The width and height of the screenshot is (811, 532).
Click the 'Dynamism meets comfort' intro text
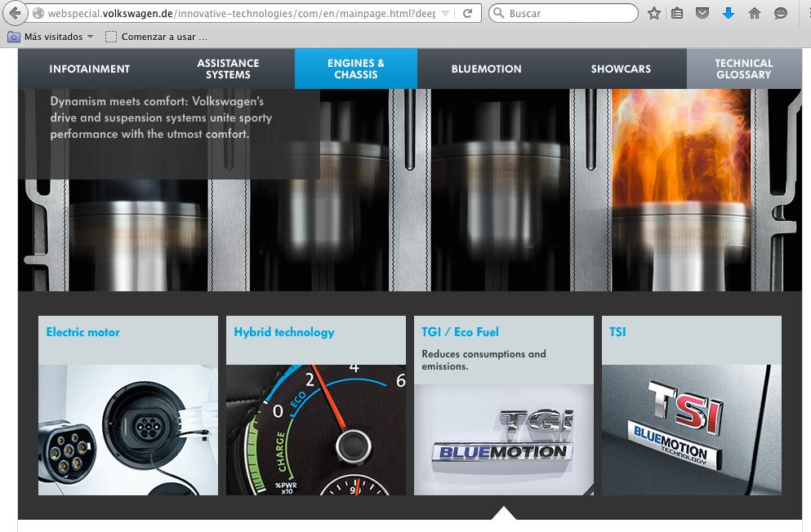click(162, 117)
